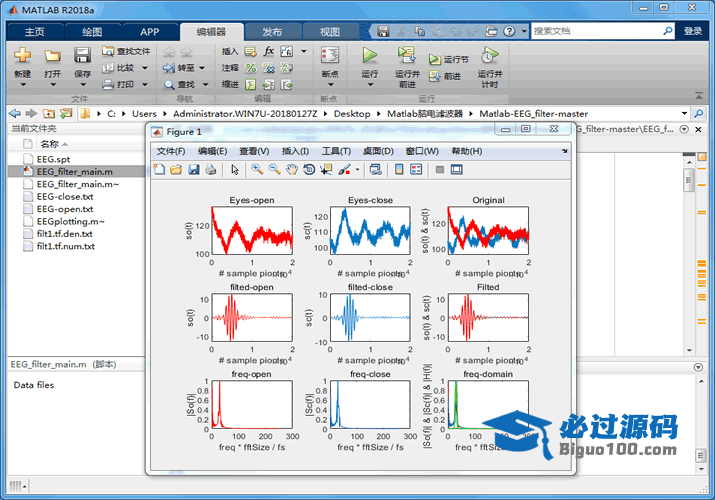Viewport: 715px width, 500px height.
Task: Select the Rotate 3D tool in Figure 1
Action: point(309,170)
